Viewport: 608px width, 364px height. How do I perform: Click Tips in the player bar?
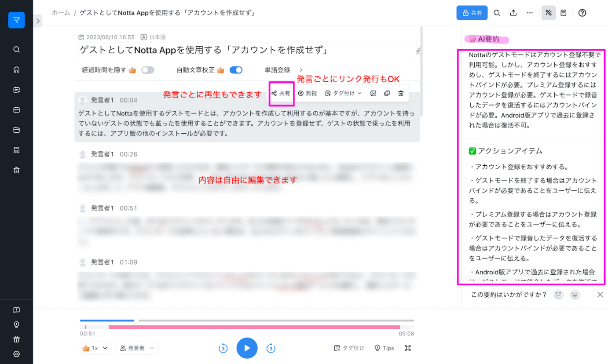click(x=384, y=348)
